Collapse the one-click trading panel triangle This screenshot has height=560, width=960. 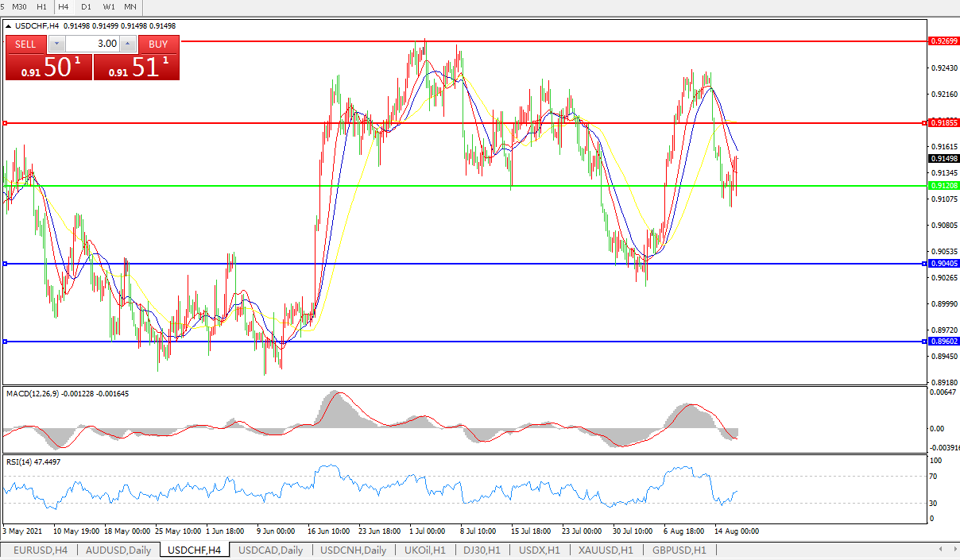coord(9,26)
